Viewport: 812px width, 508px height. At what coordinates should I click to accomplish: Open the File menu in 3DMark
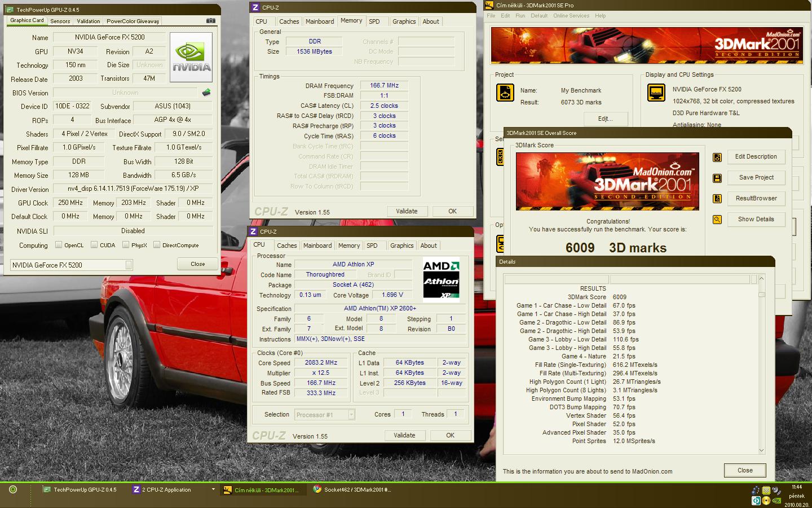(x=491, y=16)
